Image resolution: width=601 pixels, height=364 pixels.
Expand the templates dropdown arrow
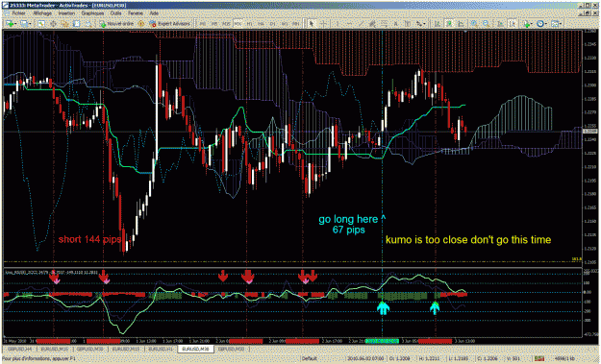561,24
